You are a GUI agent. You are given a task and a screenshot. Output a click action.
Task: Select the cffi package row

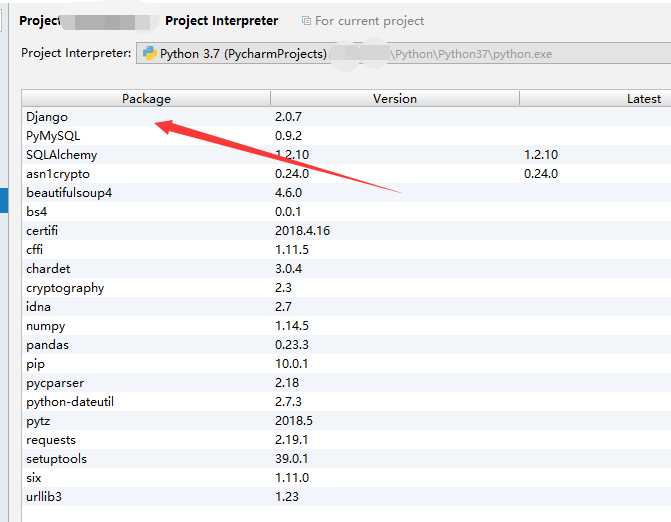(346, 249)
